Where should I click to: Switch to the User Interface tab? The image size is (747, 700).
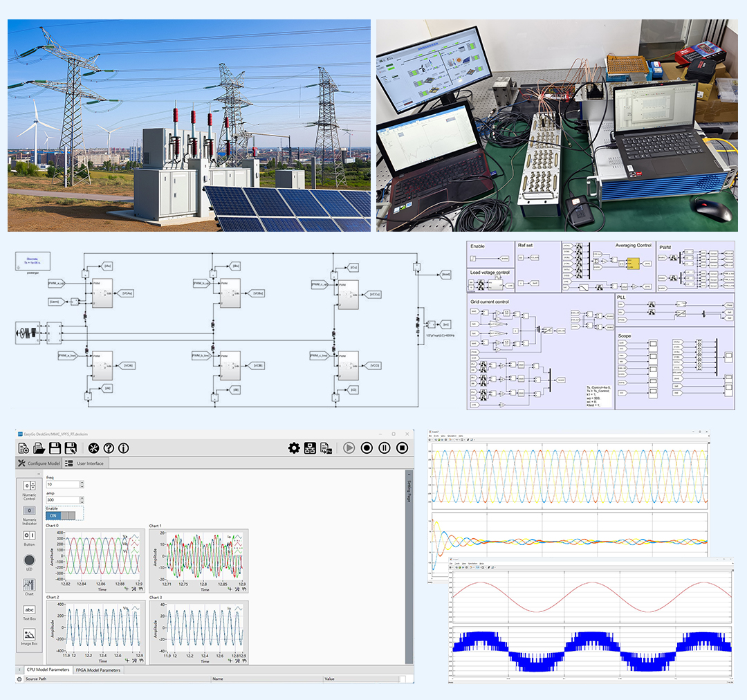pyautogui.click(x=85, y=463)
